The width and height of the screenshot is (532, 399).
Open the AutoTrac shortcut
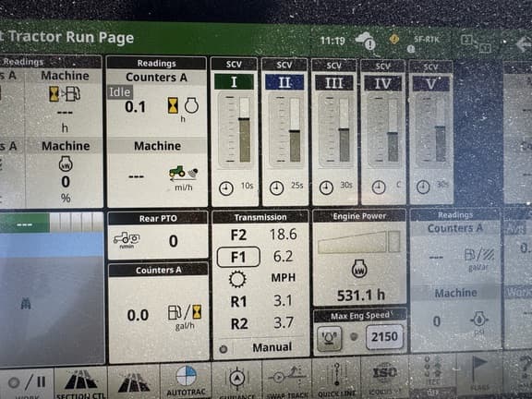[x=186, y=381]
